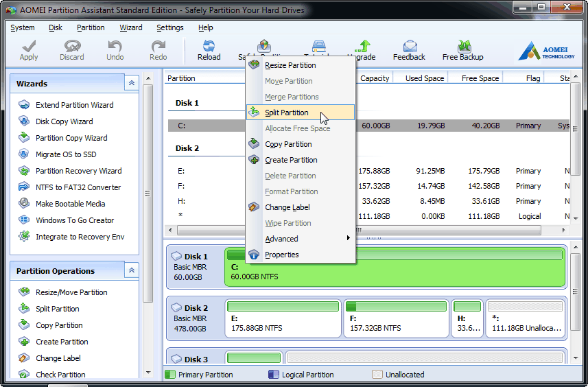Viewport: 588px width, 387px height.
Task: Click the Reload toolbar icon
Action: 209,47
